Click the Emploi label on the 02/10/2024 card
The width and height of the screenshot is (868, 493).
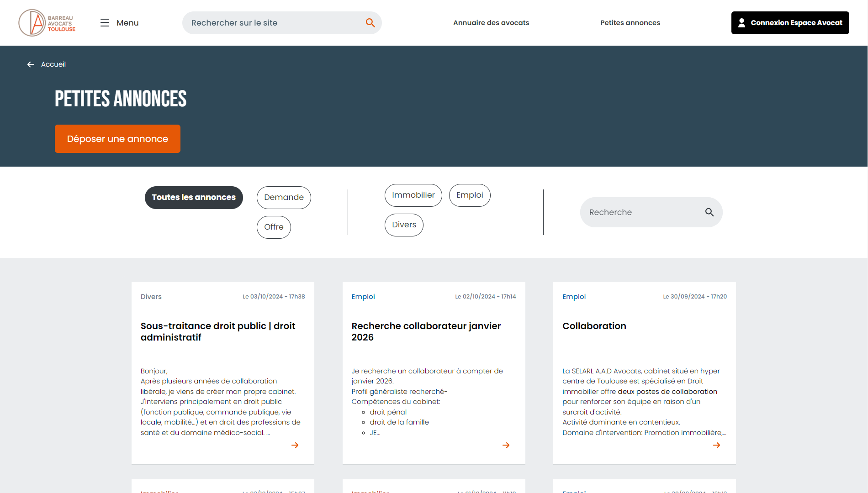coord(363,297)
